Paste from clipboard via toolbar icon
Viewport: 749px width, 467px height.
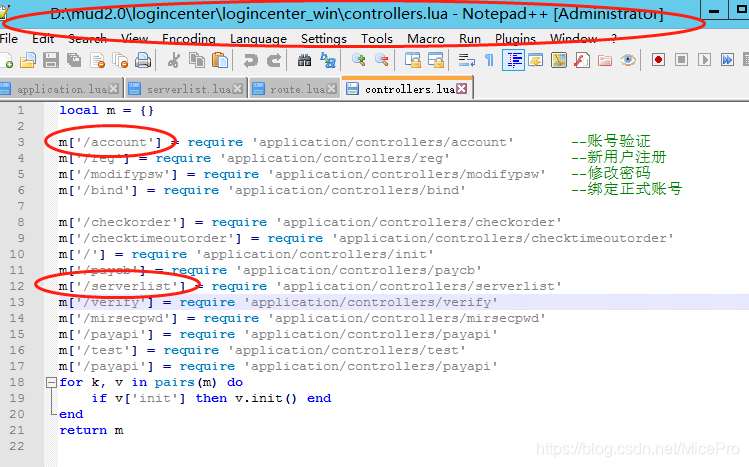tap(220, 60)
